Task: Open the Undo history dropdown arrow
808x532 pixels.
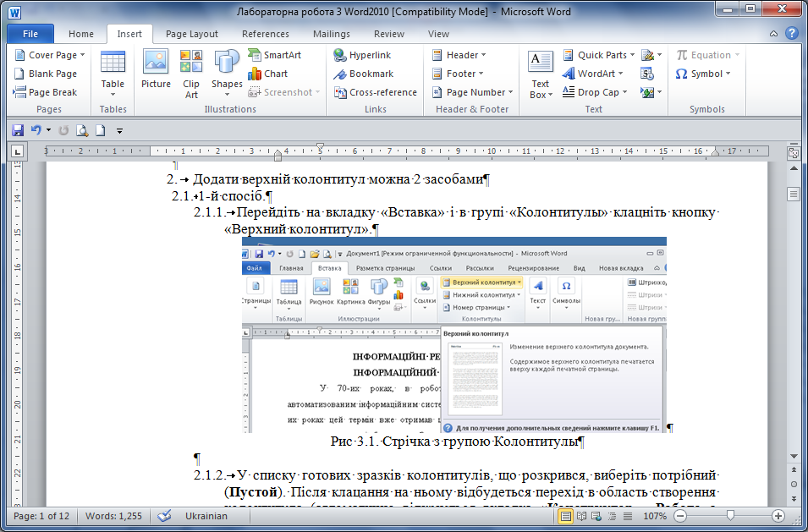Action: pos(48,131)
